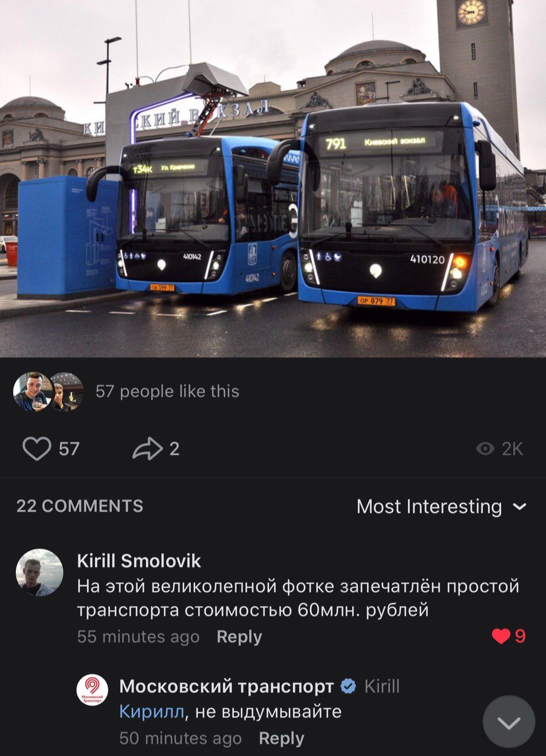Open Kirill Smolovik's avatar
Screen dimensions: 546x756
tap(39, 572)
